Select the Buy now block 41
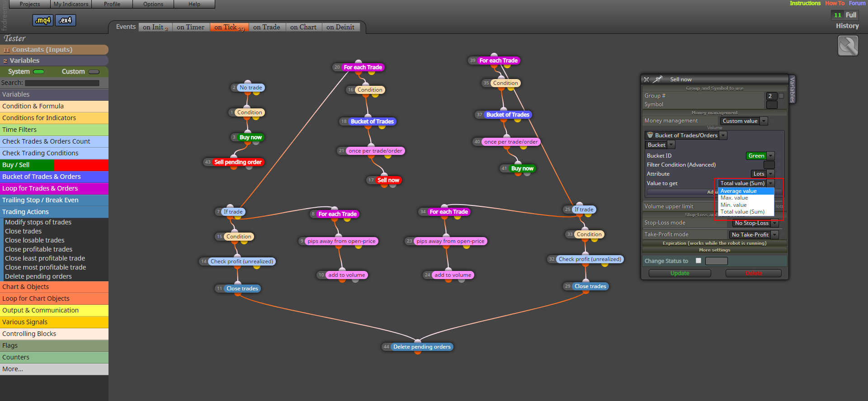 click(x=522, y=168)
